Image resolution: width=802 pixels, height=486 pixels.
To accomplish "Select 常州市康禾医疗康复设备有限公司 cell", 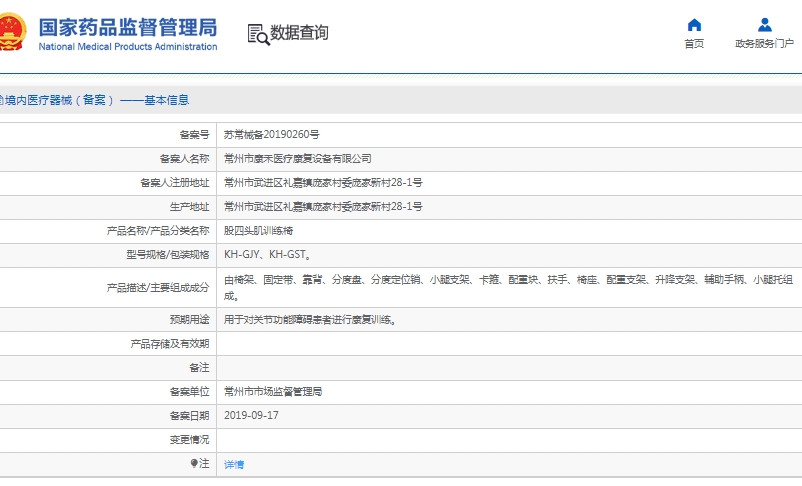I will pyautogui.click(x=298, y=159).
